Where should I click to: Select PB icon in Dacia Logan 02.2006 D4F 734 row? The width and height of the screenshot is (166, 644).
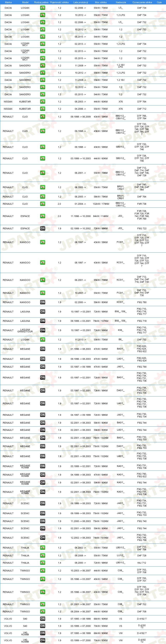pos(42,8)
